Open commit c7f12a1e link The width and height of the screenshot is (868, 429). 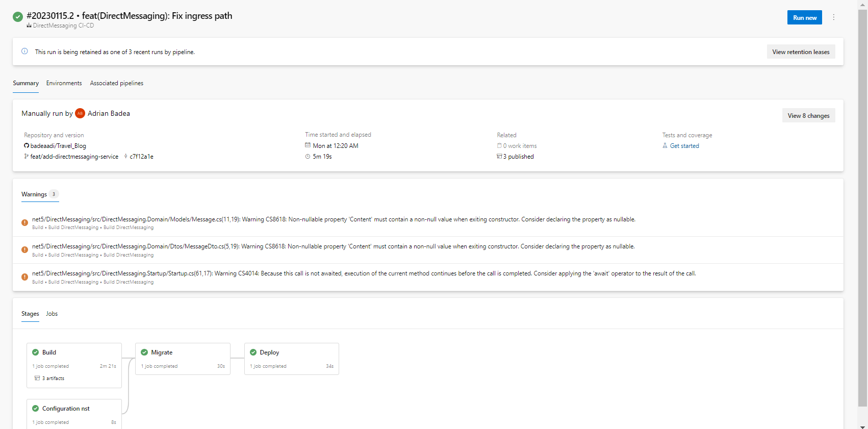142,157
